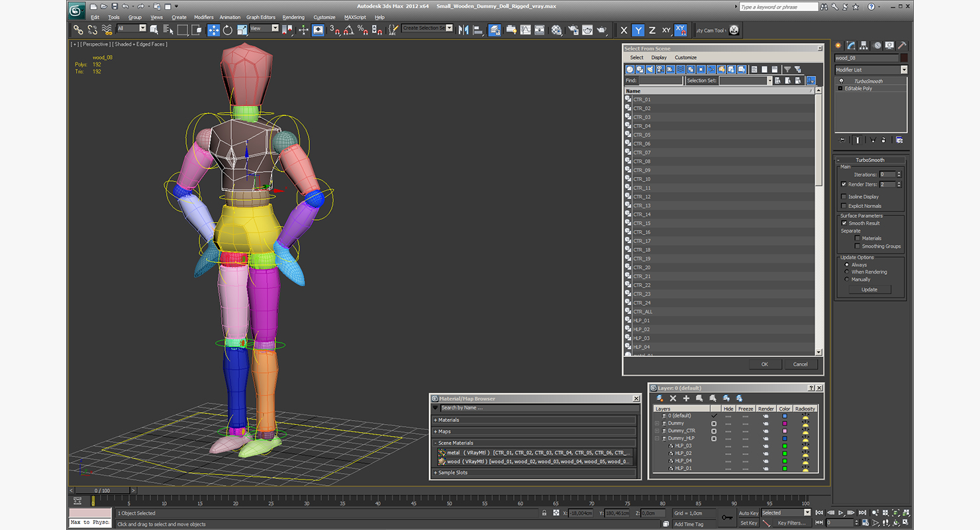Activate the Bind to Space Warp tool
This screenshot has width=980, height=530.
point(107,30)
